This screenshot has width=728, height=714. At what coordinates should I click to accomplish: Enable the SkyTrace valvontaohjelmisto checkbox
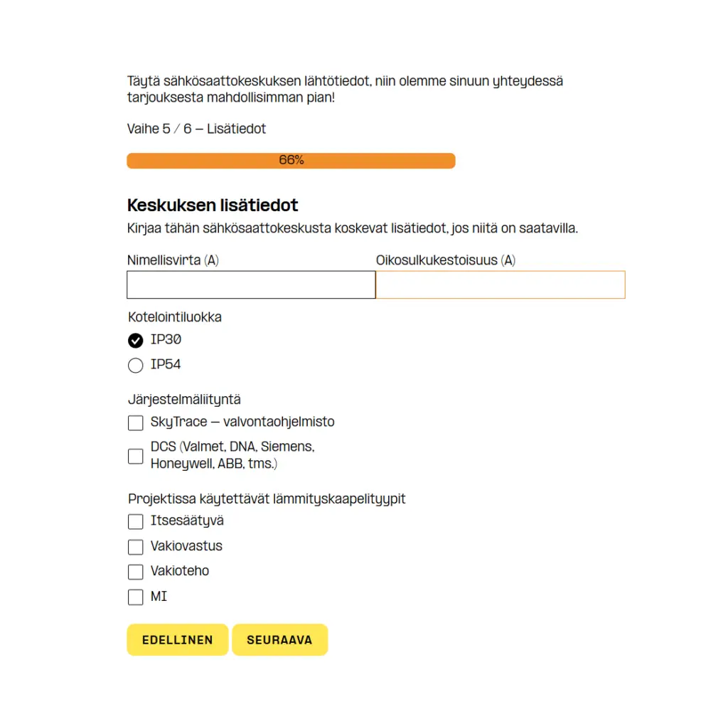point(136,423)
